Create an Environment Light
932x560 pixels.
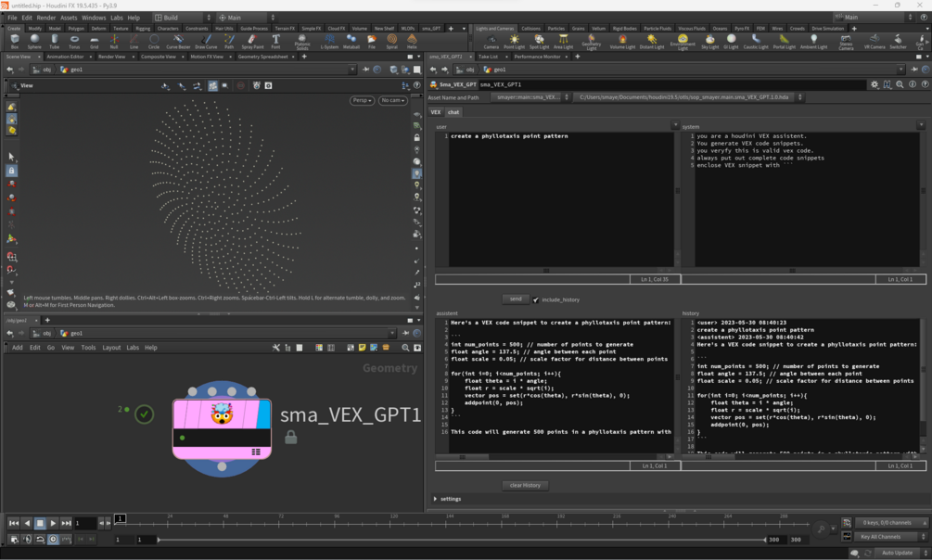click(x=683, y=42)
